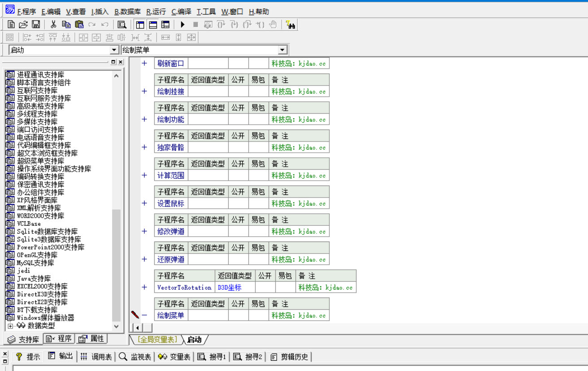Screen dimensions: 588x371
Task: Click the library list vertical scrollbar thumb
Action: pyautogui.click(x=116, y=264)
